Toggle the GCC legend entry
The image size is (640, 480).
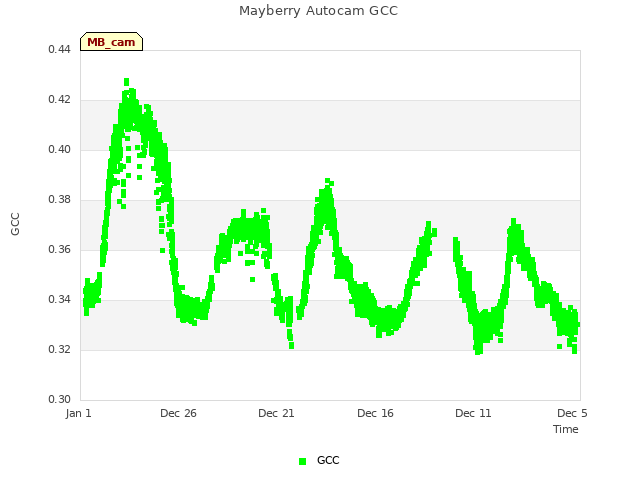pyautogui.click(x=319, y=460)
